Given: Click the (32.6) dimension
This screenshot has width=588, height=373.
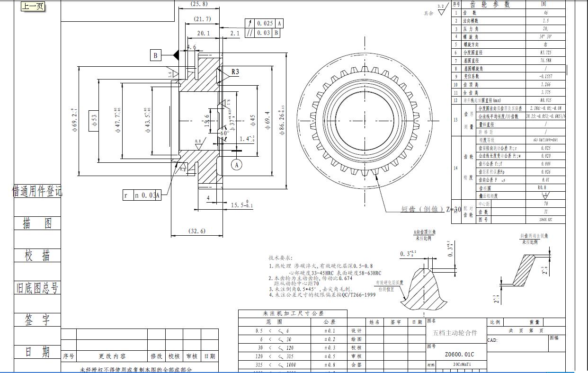Looking at the screenshot, I should (197, 231).
